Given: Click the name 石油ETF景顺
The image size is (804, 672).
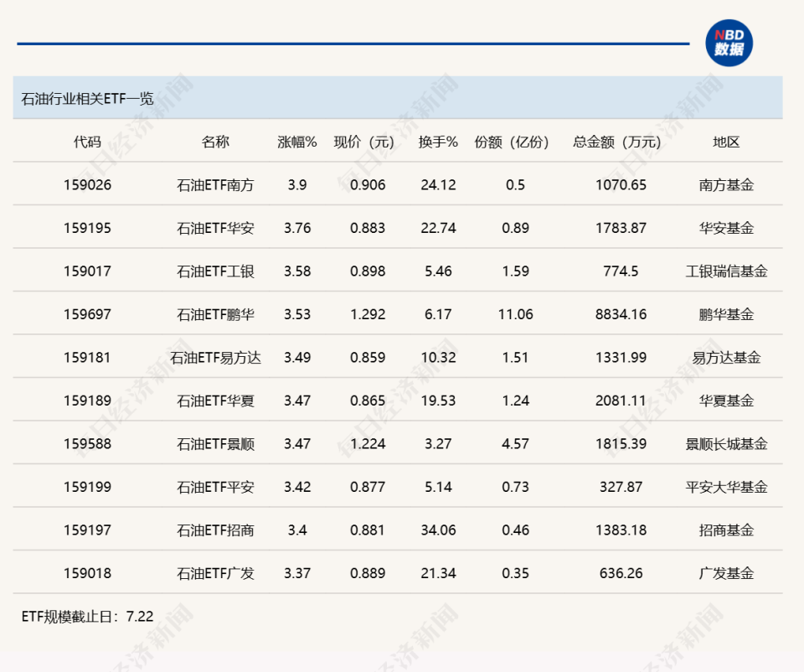Looking at the screenshot, I should click(215, 443).
